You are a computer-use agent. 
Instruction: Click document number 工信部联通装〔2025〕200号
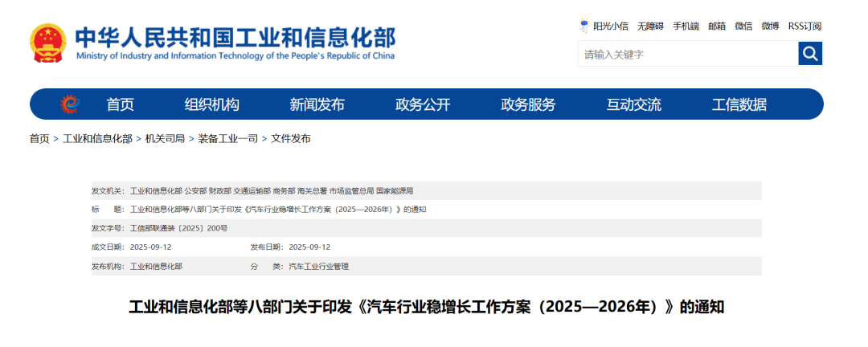[178, 228]
